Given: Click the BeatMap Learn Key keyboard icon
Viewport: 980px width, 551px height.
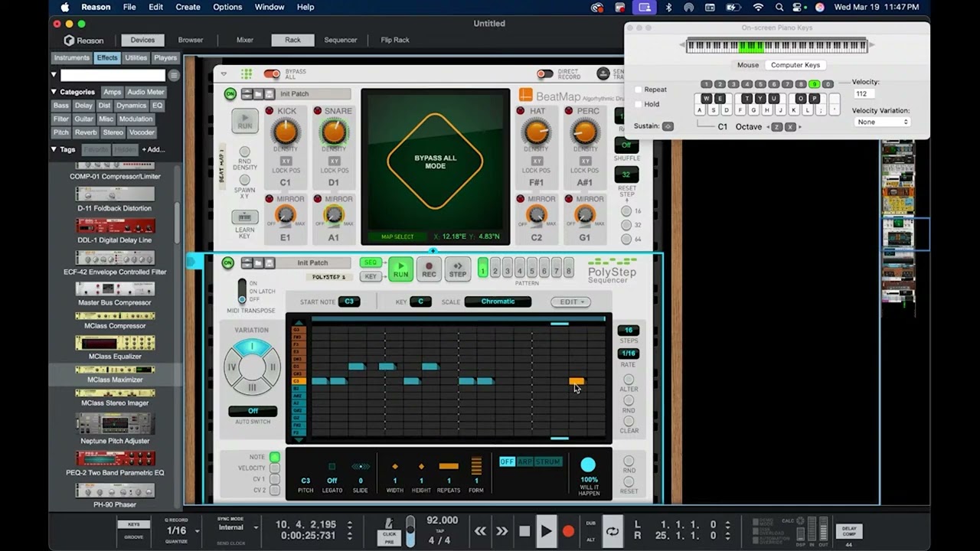Looking at the screenshot, I should point(245,217).
